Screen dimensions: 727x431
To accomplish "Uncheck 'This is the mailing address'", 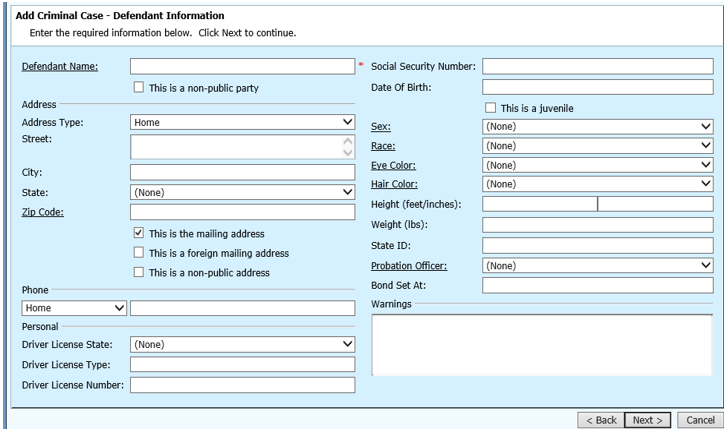I will point(139,233).
